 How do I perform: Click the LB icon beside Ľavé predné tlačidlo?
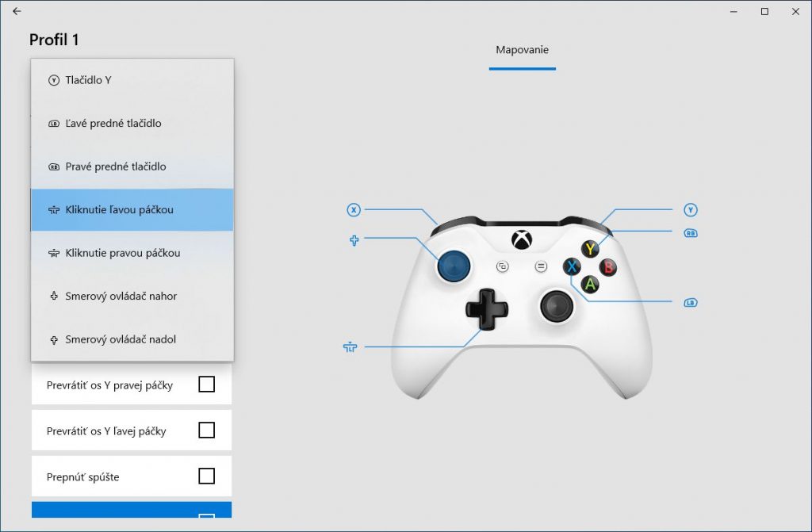click(x=54, y=124)
